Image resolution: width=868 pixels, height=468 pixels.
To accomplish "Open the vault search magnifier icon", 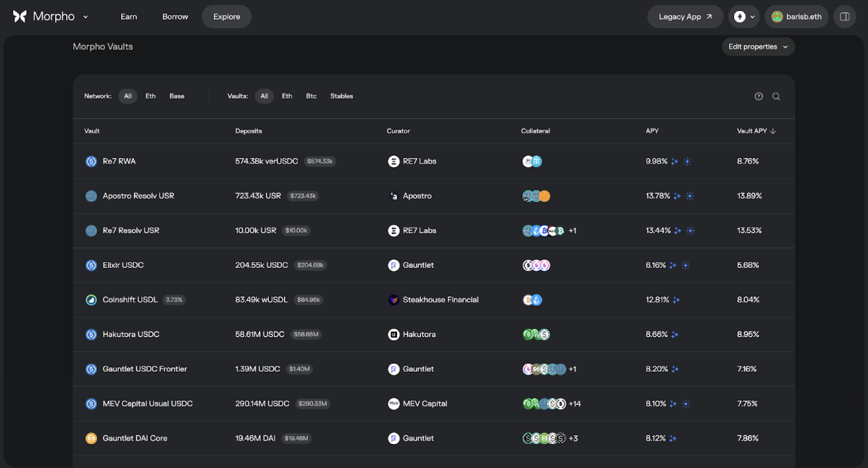I will tap(776, 96).
